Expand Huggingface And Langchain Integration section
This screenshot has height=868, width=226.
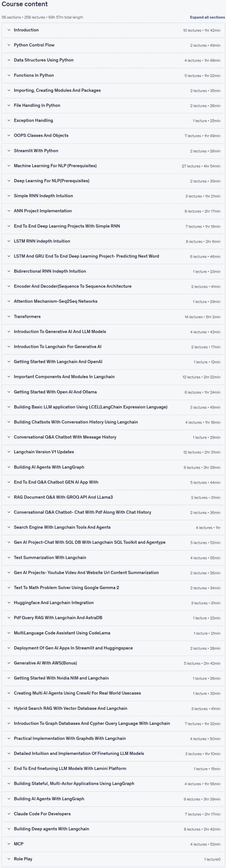tap(113, 602)
